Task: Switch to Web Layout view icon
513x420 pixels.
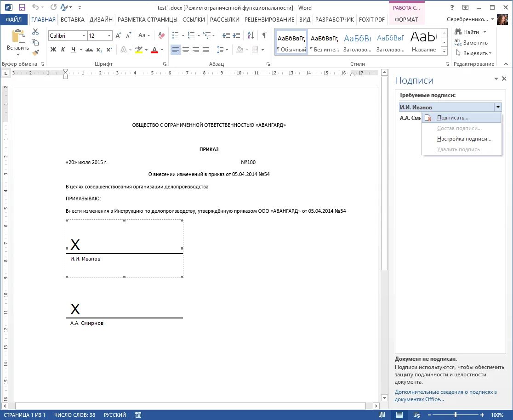Action: click(x=416, y=415)
